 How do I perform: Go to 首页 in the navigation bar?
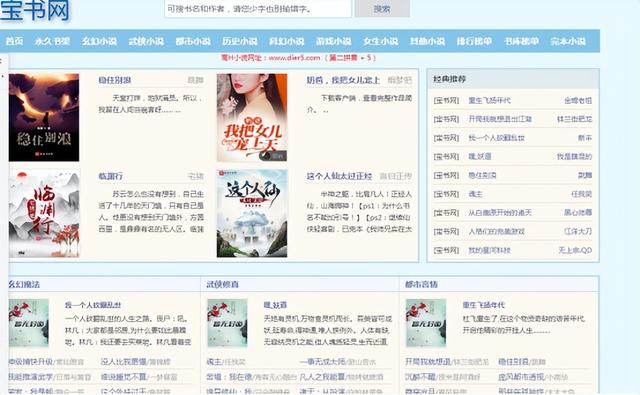[x=14, y=41]
